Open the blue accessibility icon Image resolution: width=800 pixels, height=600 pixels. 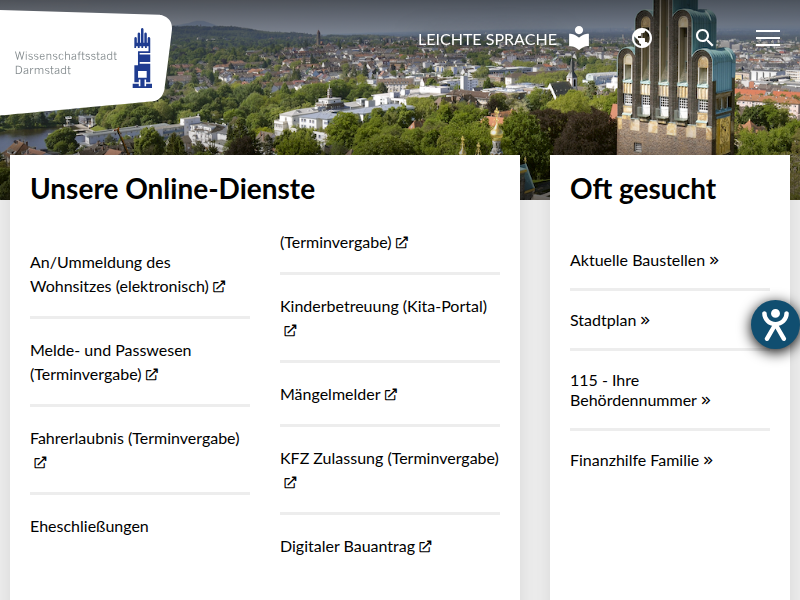(774, 324)
